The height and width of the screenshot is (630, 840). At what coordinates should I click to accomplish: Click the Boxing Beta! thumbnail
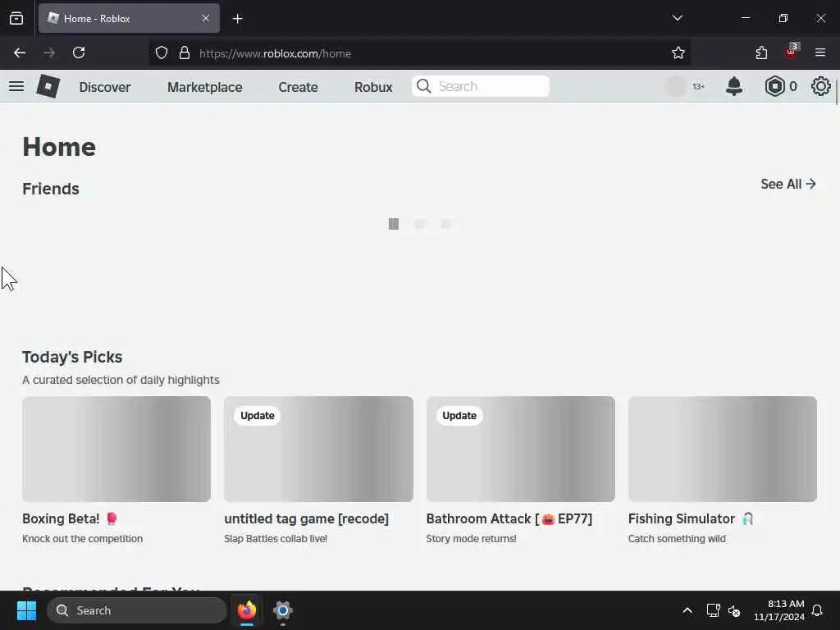point(116,449)
